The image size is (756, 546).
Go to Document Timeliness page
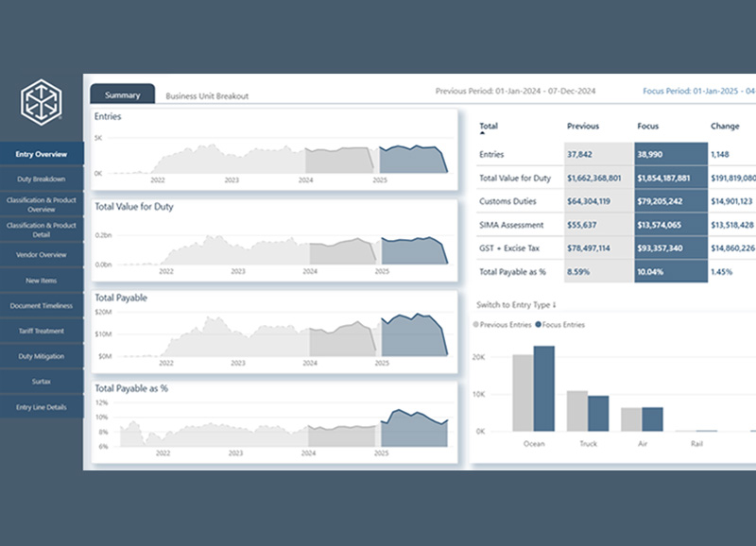click(x=42, y=306)
